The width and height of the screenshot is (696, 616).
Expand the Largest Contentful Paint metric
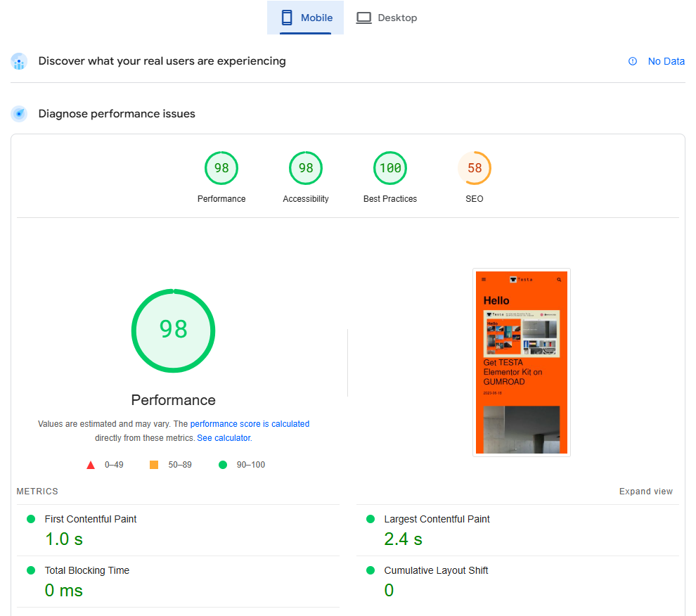(x=437, y=519)
